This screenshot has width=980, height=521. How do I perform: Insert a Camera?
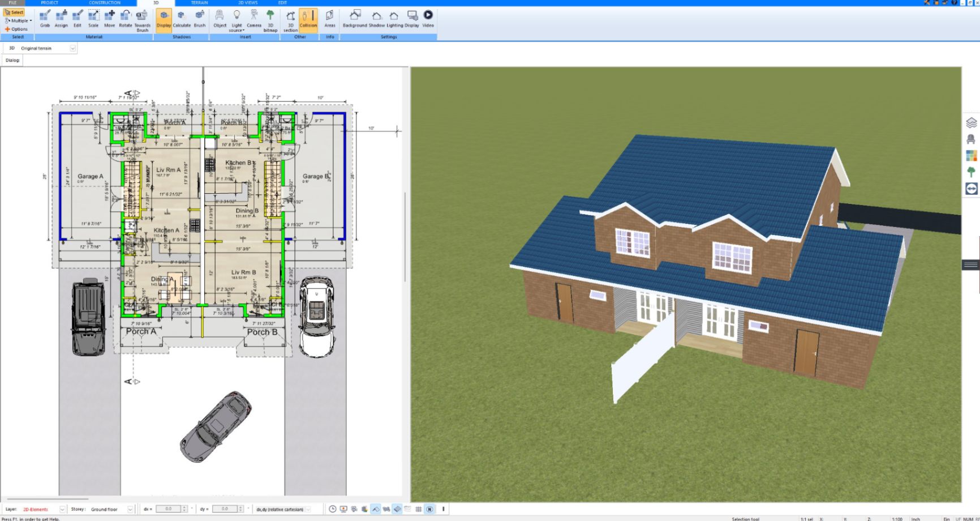click(x=254, y=18)
